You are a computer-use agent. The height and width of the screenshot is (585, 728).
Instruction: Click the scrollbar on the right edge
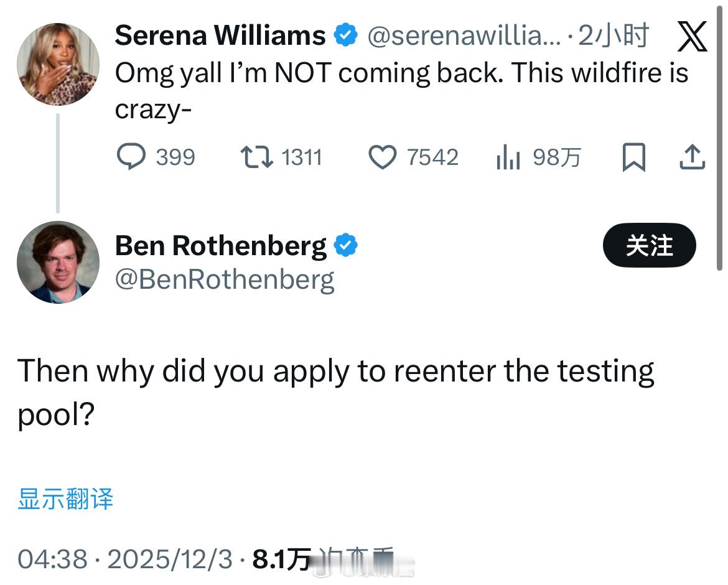point(721,137)
